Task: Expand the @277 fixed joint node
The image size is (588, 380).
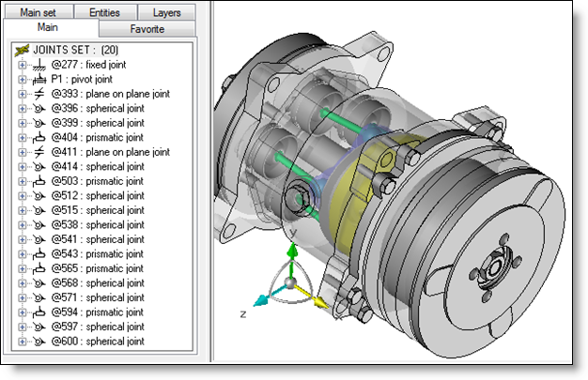Action: (22, 65)
